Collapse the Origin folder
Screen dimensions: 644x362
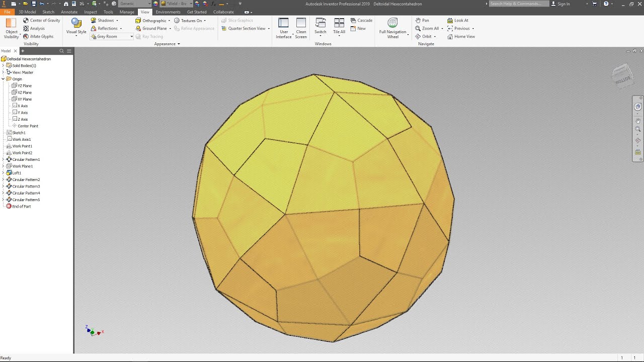(x=3, y=79)
